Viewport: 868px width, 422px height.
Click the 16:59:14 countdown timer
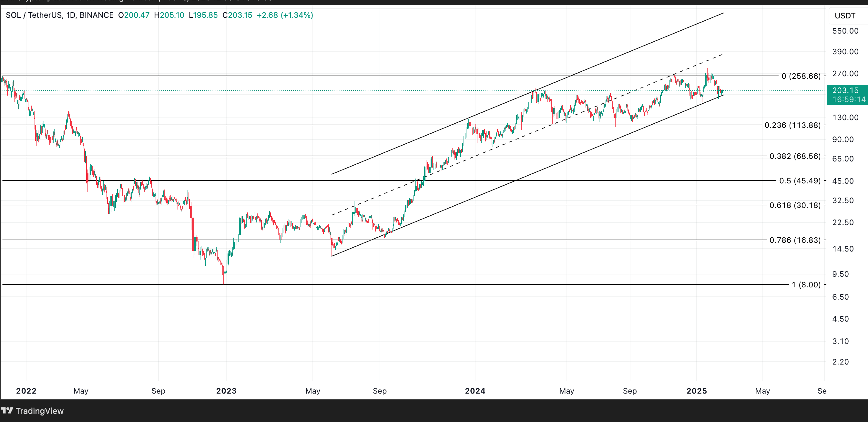849,99
